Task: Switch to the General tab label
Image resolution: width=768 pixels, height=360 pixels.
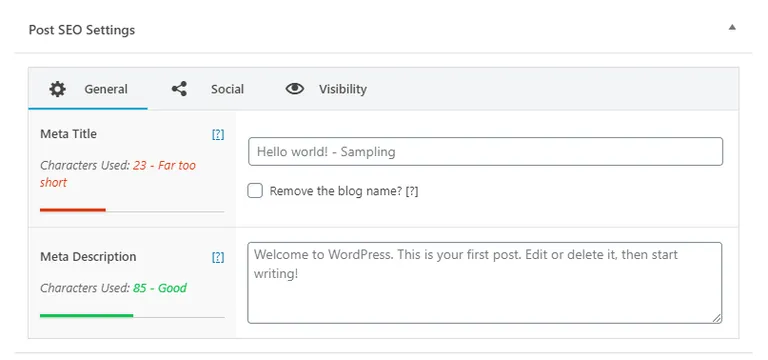Action: (106, 89)
